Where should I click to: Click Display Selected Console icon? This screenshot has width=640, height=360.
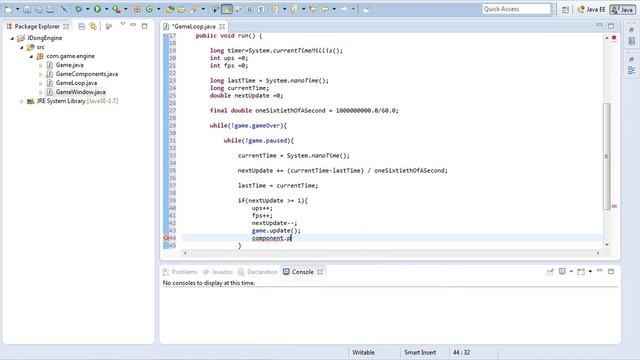562,272
